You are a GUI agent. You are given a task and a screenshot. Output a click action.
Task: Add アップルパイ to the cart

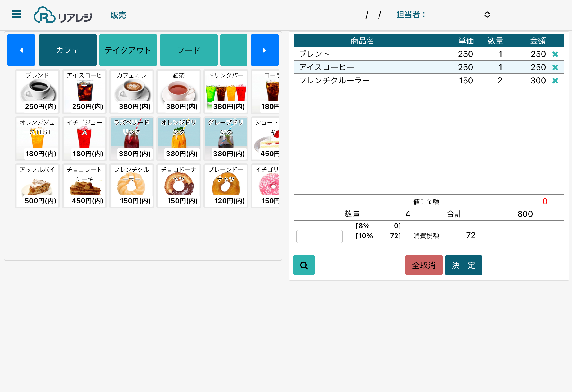point(37,186)
